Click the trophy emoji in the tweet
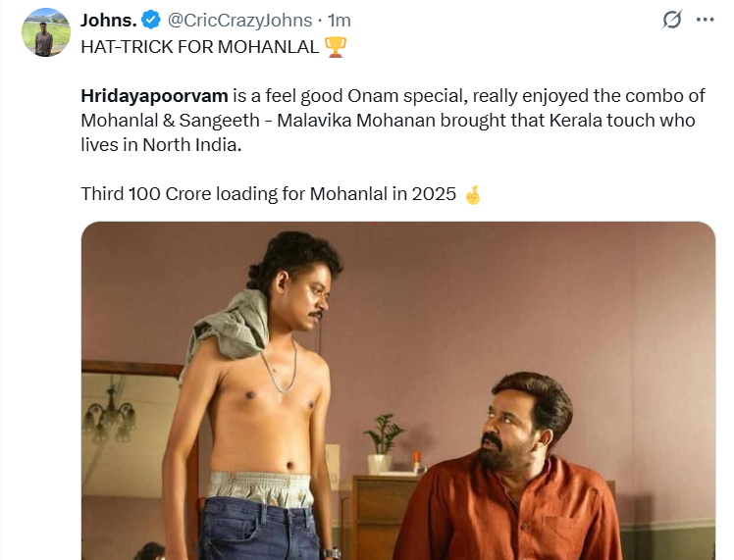Viewport: 734px width, 560px height. 336,46
